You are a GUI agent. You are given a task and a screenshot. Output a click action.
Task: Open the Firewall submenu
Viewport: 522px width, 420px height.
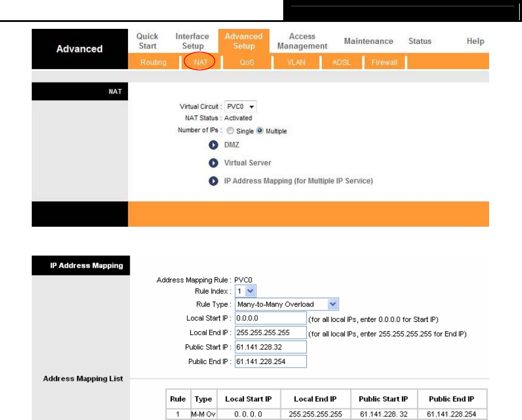384,62
